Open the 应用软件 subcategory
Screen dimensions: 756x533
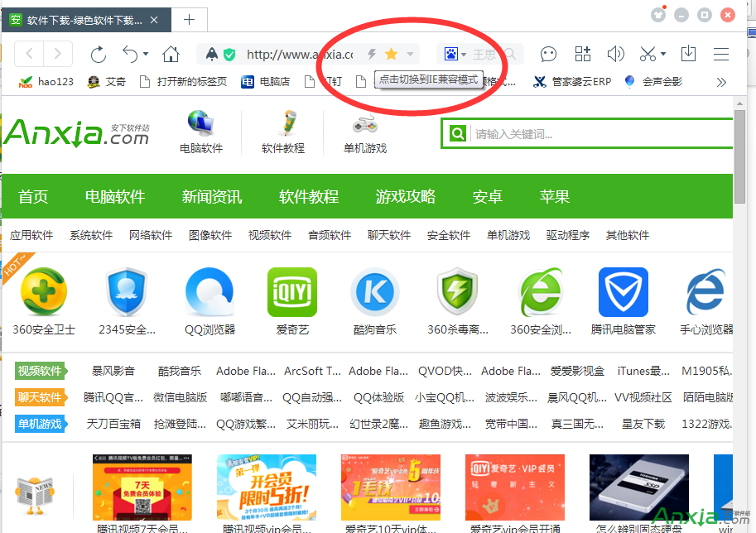(31, 235)
